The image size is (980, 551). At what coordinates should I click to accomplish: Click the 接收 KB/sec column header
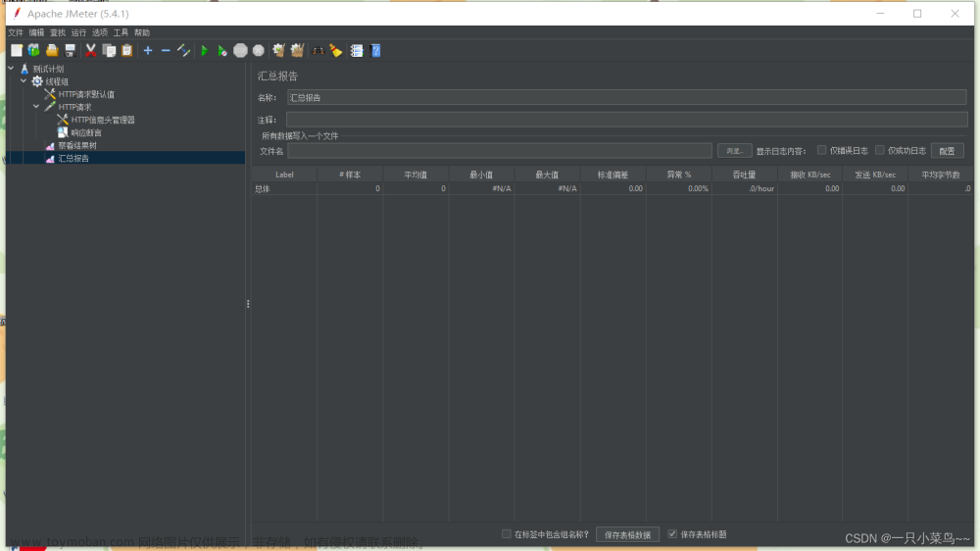[810, 175]
